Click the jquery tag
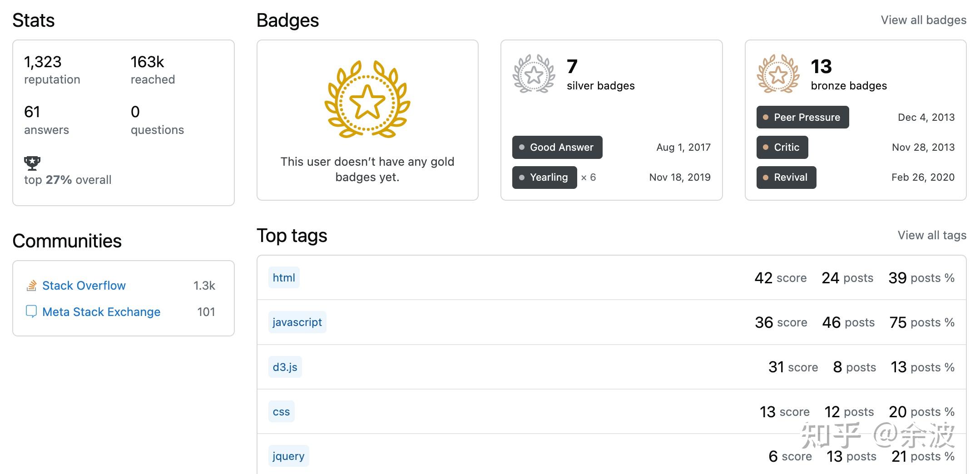980x474 pixels. coord(288,456)
